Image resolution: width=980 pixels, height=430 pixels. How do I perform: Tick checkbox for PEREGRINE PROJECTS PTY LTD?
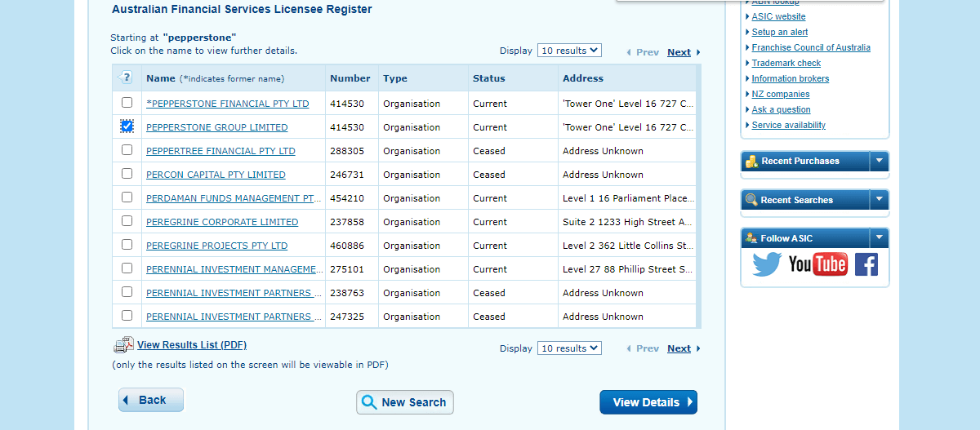tap(127, 245)
